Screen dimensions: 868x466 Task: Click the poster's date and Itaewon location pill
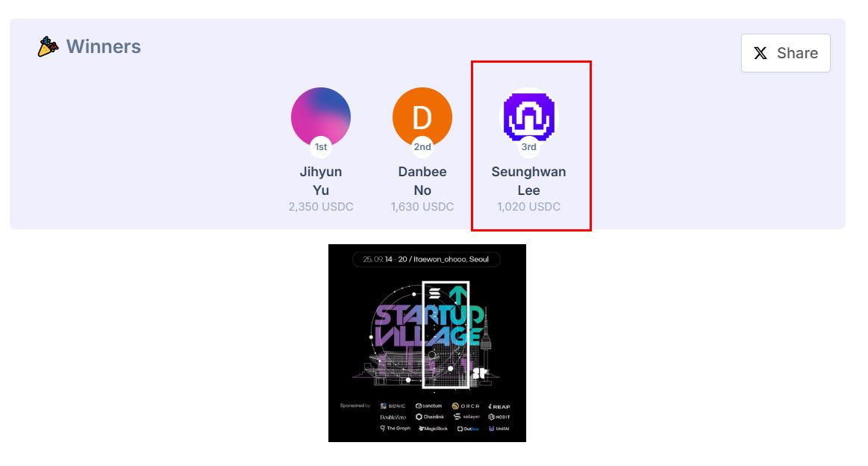[426, 259]
